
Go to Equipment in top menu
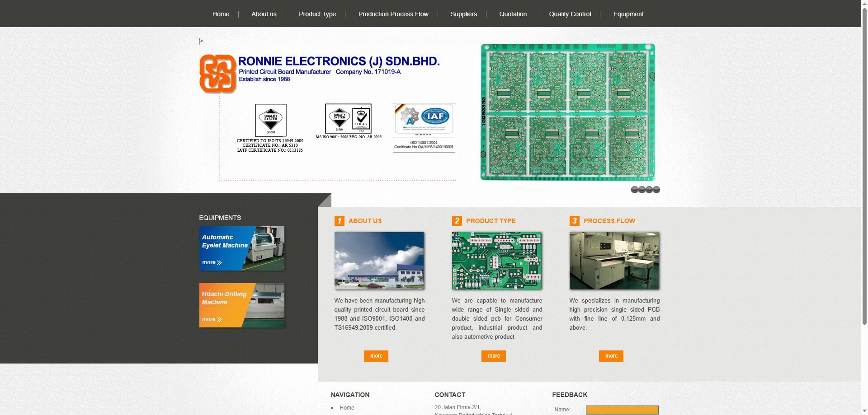click(x=628, y=14)
